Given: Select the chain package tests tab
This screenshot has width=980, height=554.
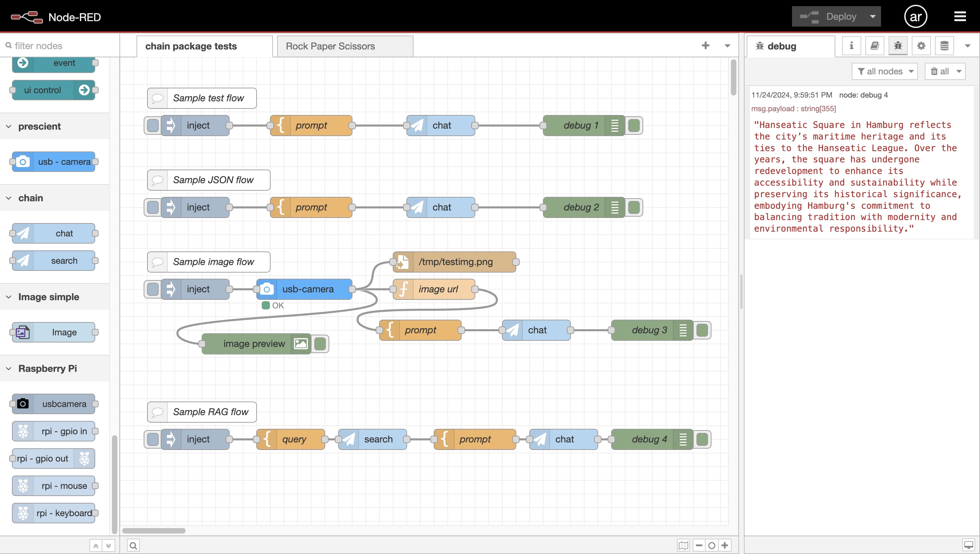Looking at the screenshot, I should point(190,46).
